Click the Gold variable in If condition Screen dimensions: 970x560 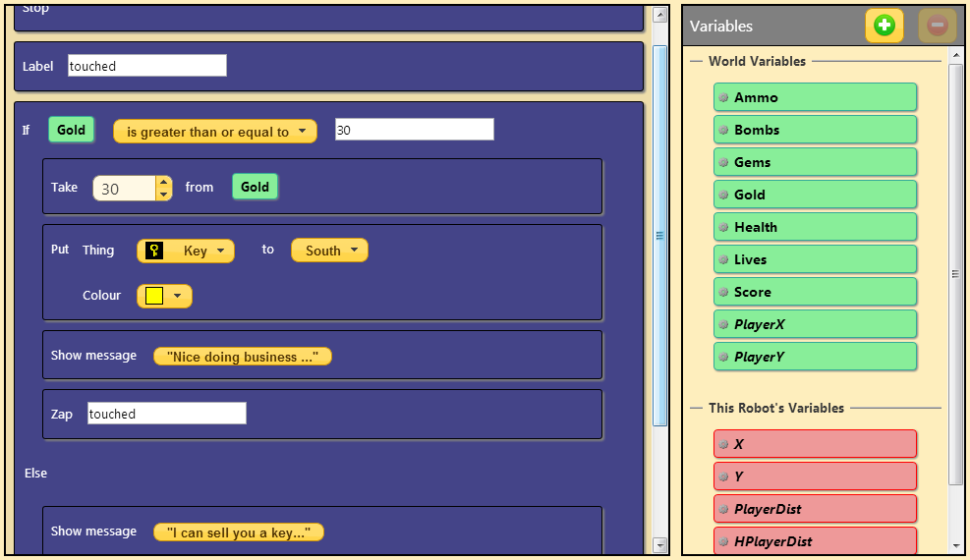(x=71, y=130)
